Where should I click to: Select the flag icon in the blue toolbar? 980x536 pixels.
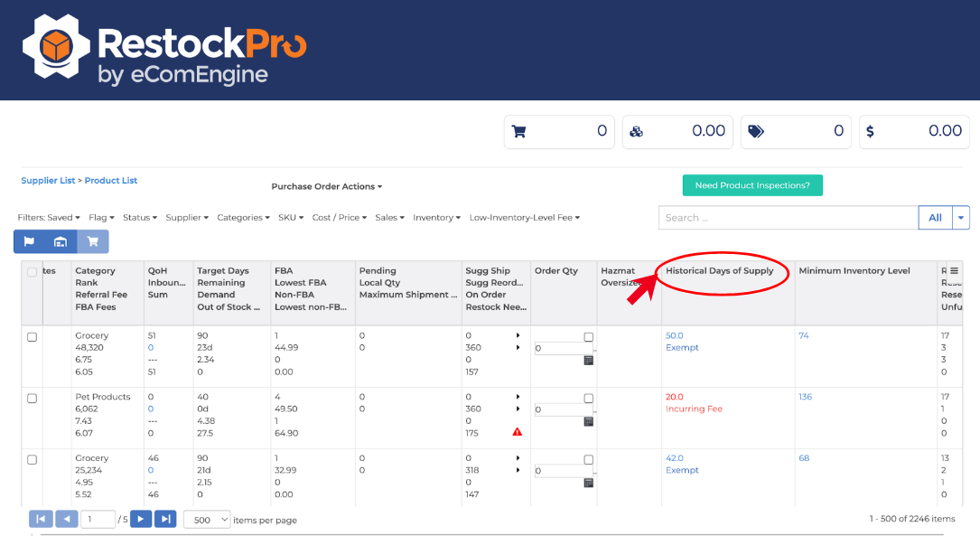pyautogui.click(x=30, y=242)
